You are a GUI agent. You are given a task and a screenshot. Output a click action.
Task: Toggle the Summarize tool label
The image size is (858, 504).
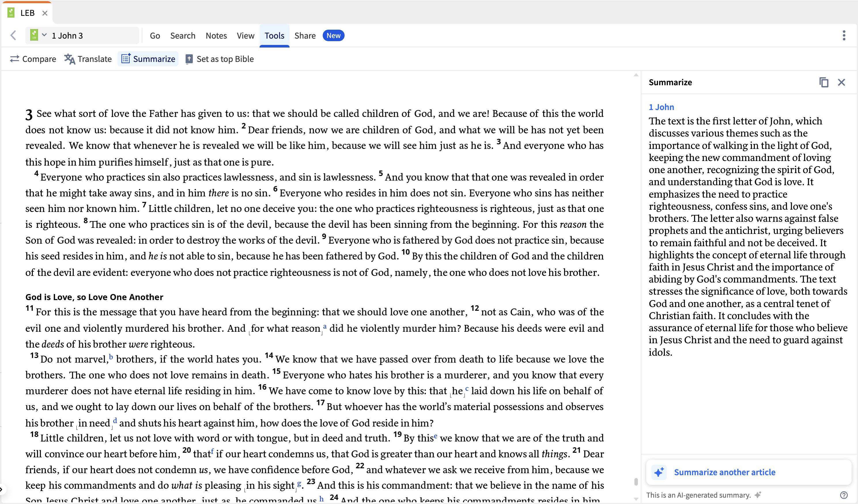154,59
